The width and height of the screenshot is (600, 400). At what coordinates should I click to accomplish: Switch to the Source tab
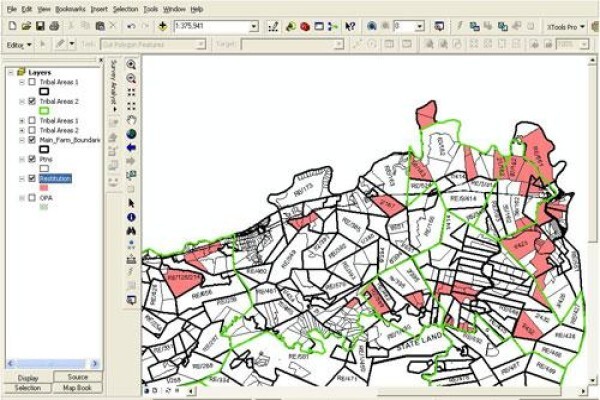pyautogui.click(x=78, y=377)
